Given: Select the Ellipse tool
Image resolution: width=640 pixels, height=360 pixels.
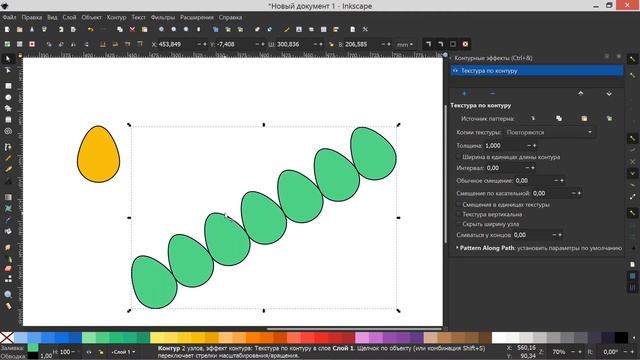Looking at the screenshot, I should point(8,98).
